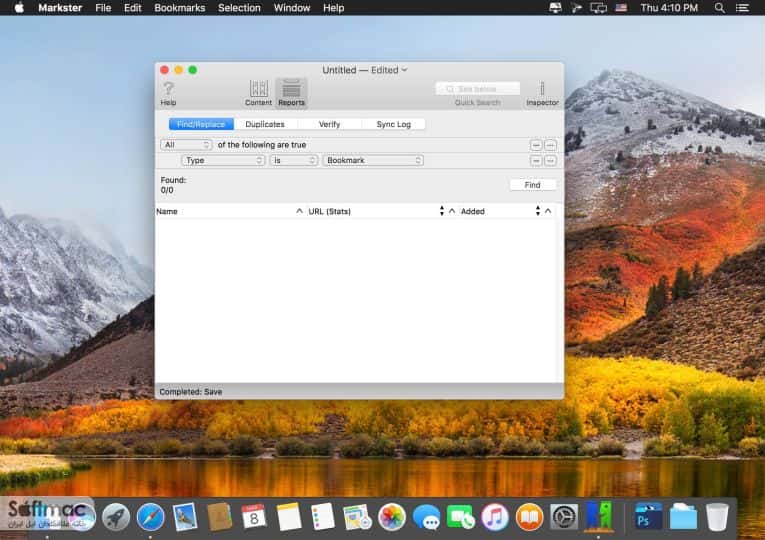Remove the Type rule with minus button
The width and height of the screenshot is (765, 540).
(536, 160)
